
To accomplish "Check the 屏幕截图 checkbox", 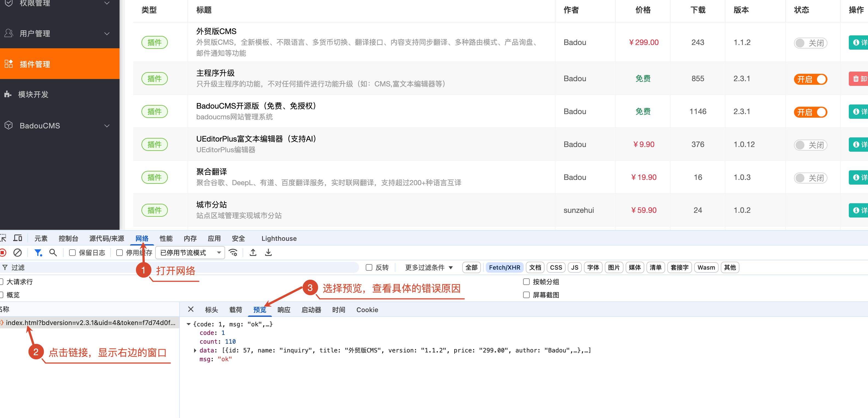I will point(526,295).
